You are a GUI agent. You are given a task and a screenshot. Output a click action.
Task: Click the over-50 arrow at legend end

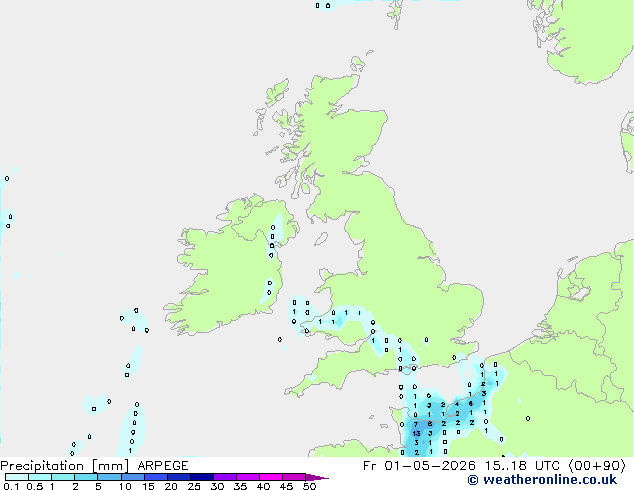(x=317, y=477)
